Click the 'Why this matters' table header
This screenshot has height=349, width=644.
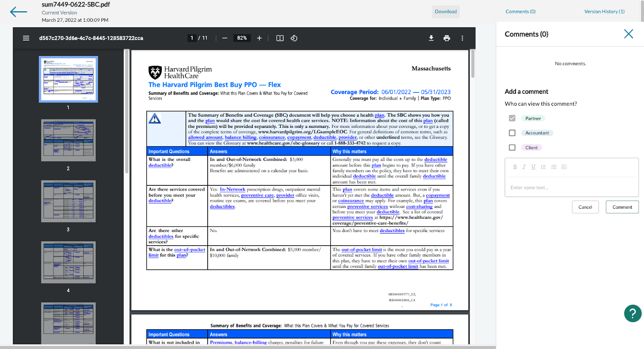349,152
